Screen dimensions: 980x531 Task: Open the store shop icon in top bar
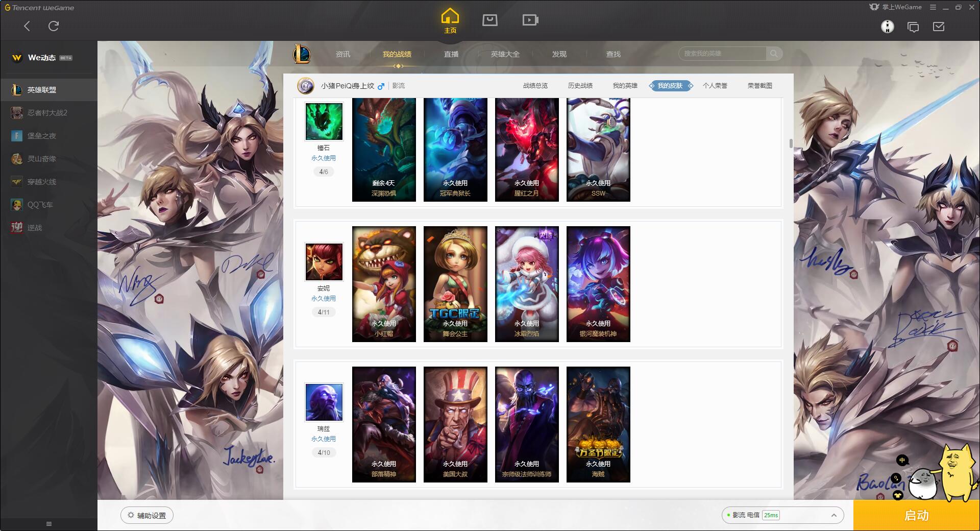[490, 20]
